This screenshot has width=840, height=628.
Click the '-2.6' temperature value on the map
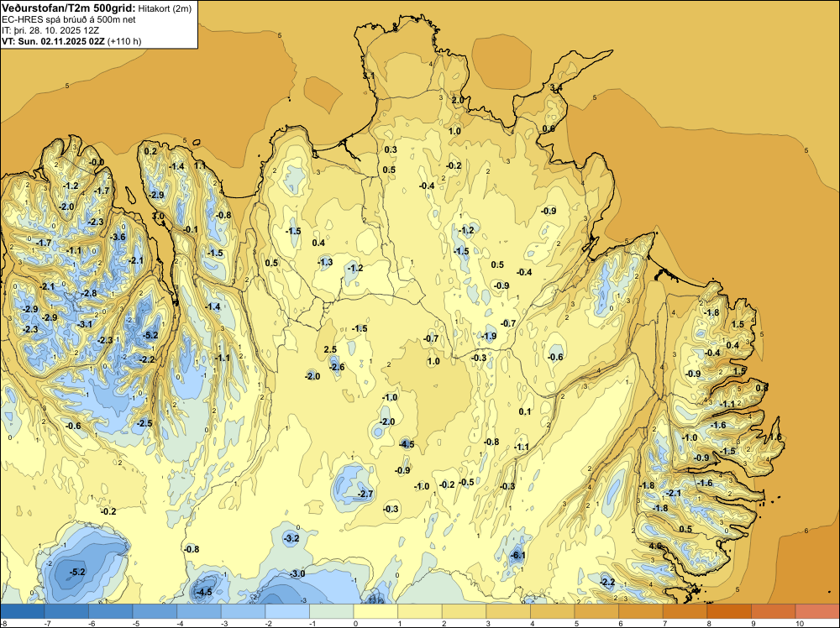(x=337, y=367)
